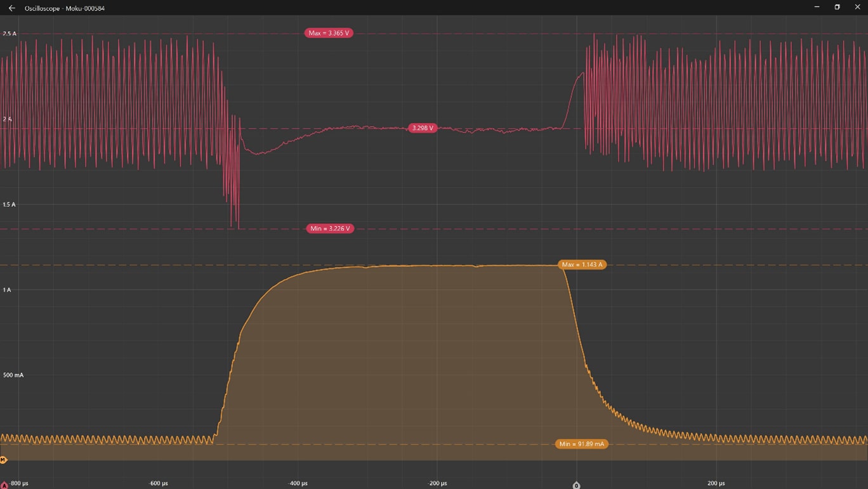This screenshot has width=868, height=489.
Task: Click the back arrow in title bar
Action: [11, 8]
